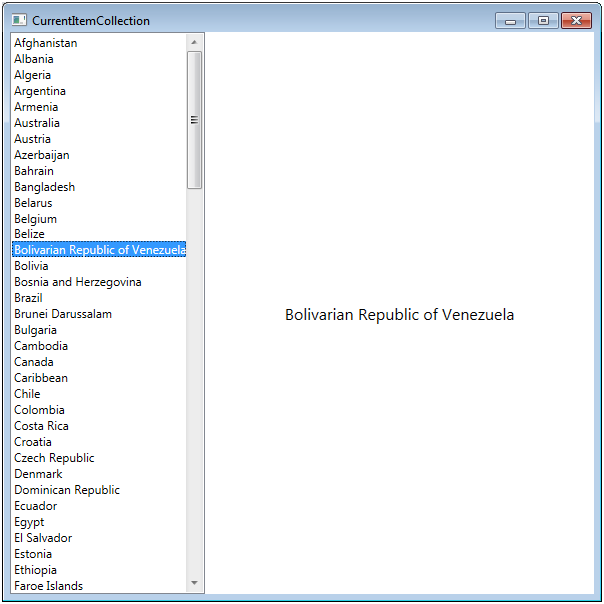Select Belarus in the list
Image resolution: width=604 pixels, height=604 pixels.
[x=99, y=203]
